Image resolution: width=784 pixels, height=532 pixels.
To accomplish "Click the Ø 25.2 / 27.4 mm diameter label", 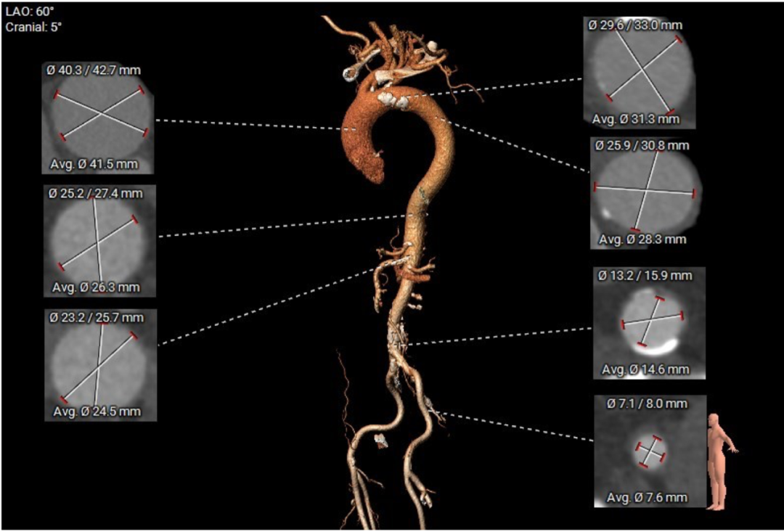I will pos(97,194).
